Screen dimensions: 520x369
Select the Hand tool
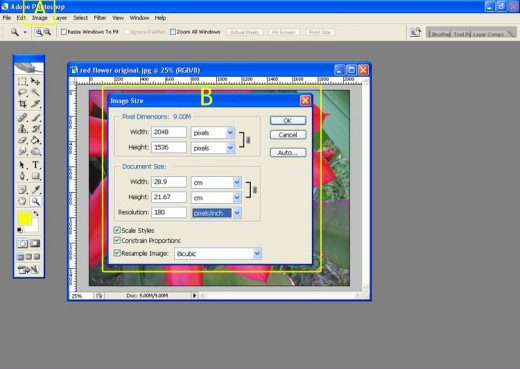coord(22,201)
